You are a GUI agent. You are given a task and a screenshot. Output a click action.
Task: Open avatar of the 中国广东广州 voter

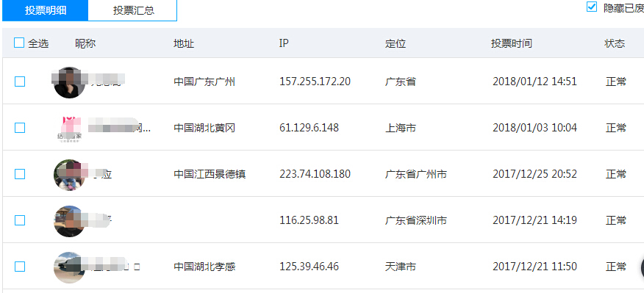click(x=69, y=82)
